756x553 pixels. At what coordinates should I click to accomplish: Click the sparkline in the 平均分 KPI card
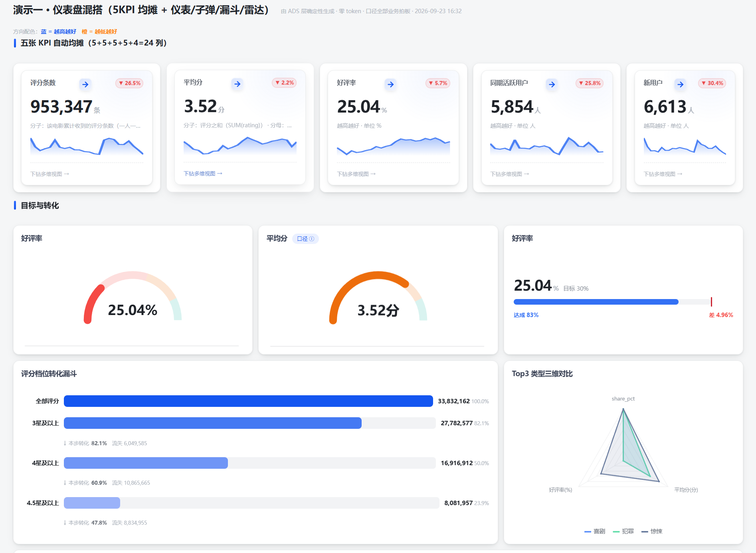(240, 146)
